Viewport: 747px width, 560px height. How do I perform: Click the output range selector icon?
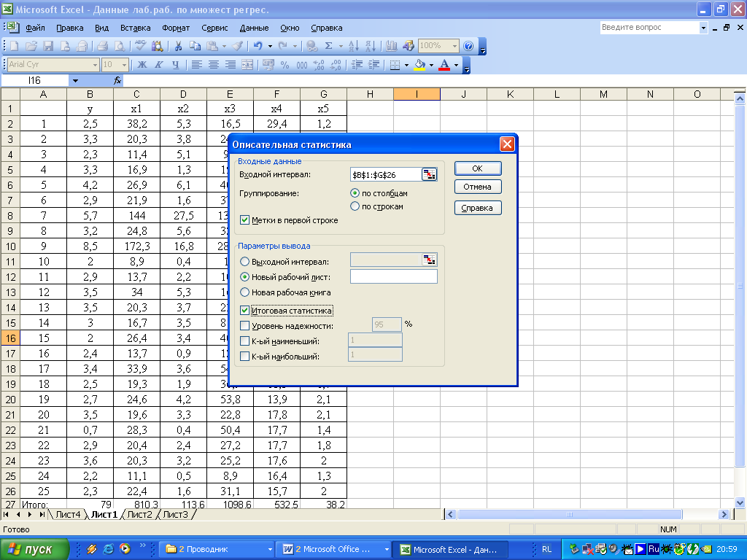tap(429, 260)
